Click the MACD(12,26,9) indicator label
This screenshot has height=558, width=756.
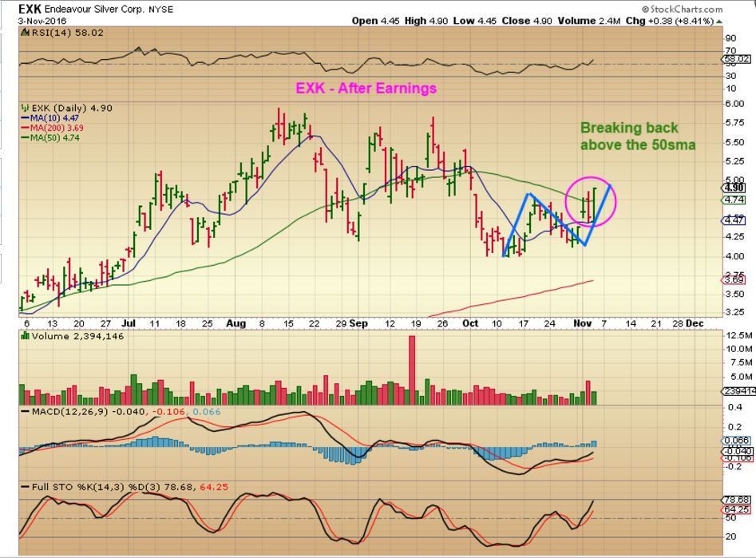coord(70,412)
